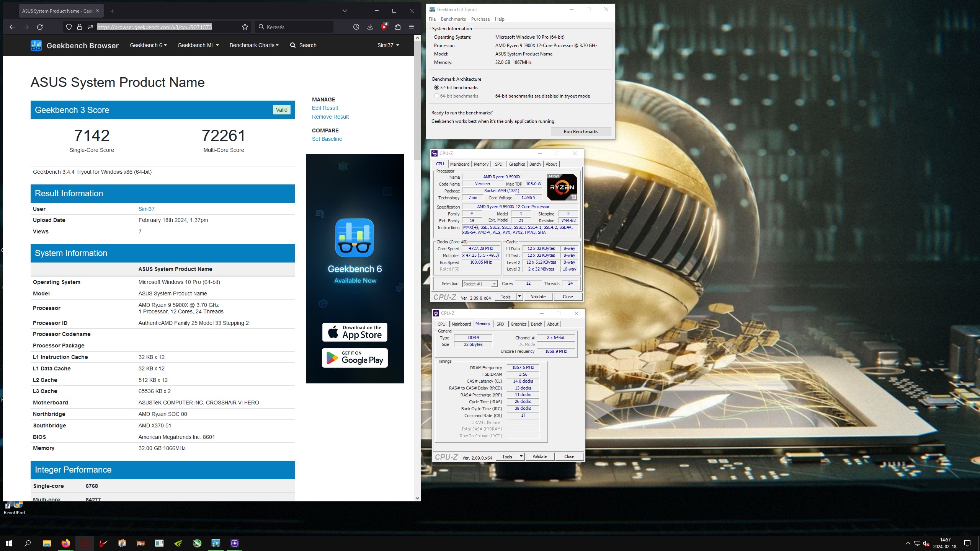Open Firefox hamburger application menu
The image size is (980, 551).
tap(412, 27)
